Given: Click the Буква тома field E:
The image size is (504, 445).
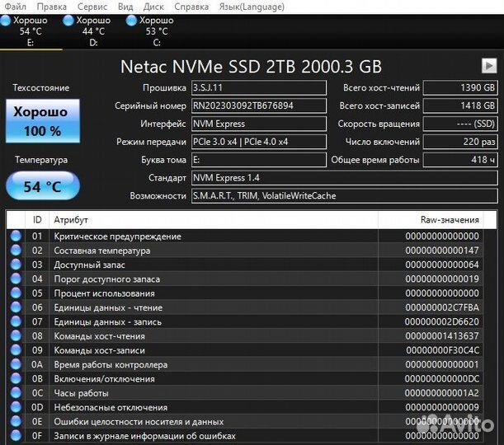Looking at the screenshot, I should [x=259, y=160].
